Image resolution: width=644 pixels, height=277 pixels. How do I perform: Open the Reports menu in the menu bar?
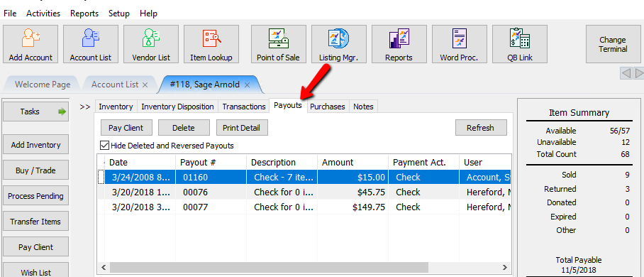tap(84, 13)
